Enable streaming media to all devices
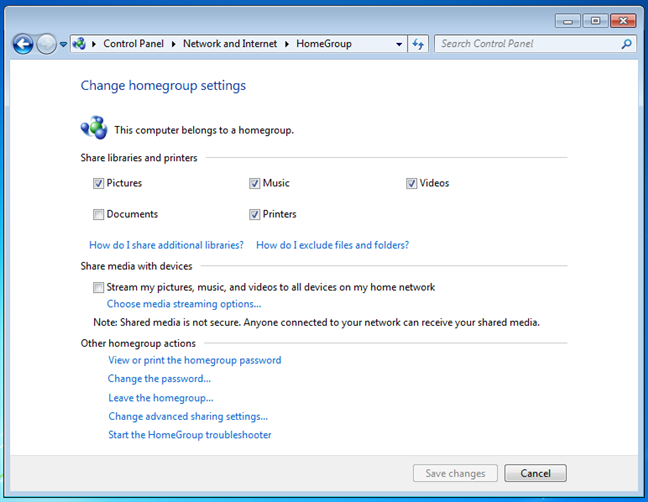 pos(98,287)
